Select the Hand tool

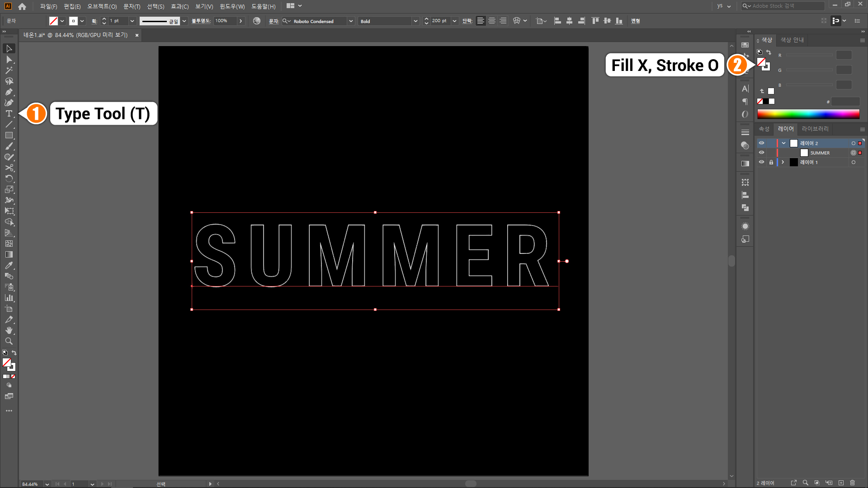point(9,331)
